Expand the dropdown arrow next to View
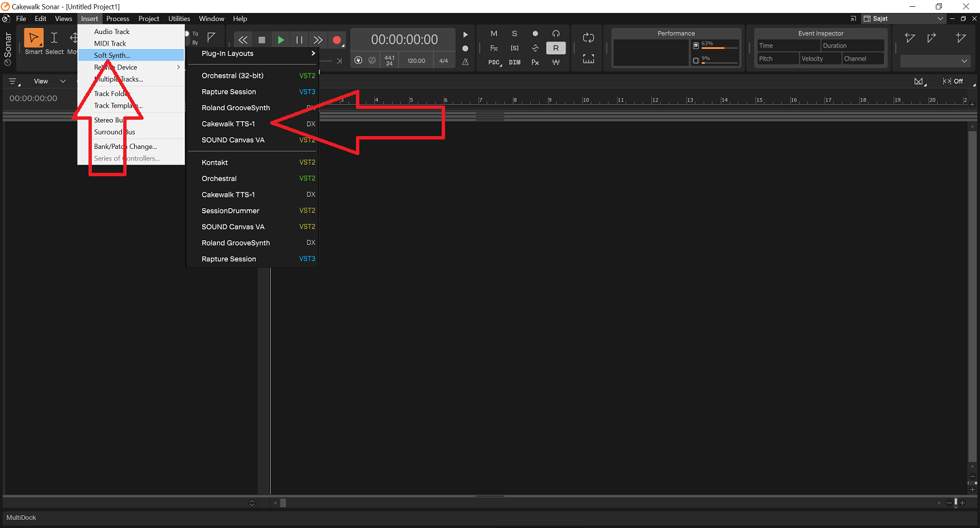This screenshot has height=528, width=980. pos(63,81)
